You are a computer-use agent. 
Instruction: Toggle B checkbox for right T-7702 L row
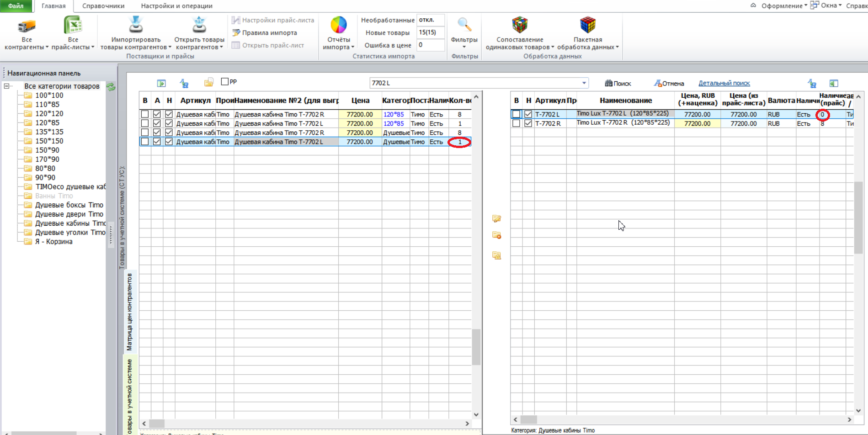tap(517, 114)
